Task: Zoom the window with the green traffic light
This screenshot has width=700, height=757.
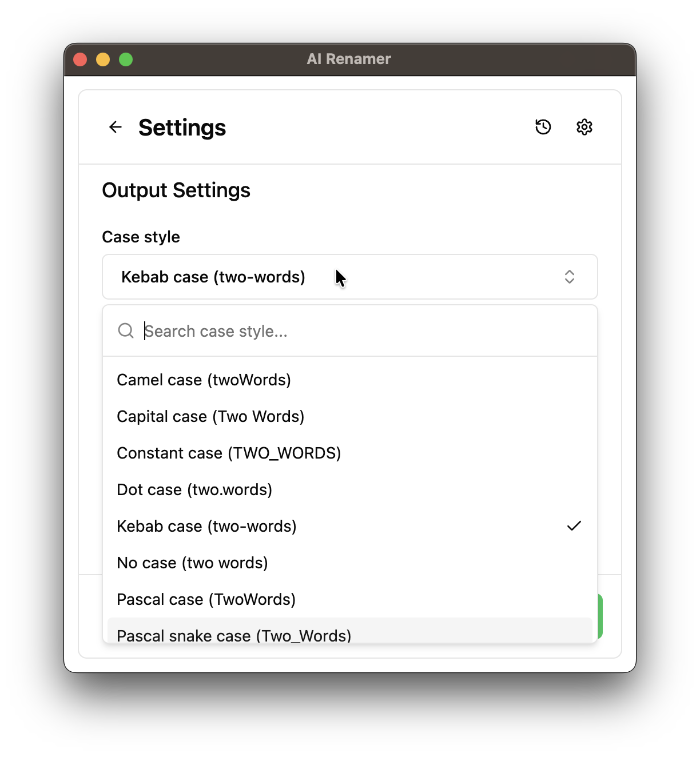Action: (x=125, y=59)
